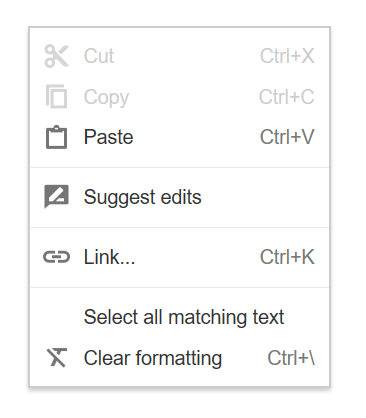Click the Ctrl+V shortcut label
The height and width of the screenshot is (418, 366).
(287, 137)
